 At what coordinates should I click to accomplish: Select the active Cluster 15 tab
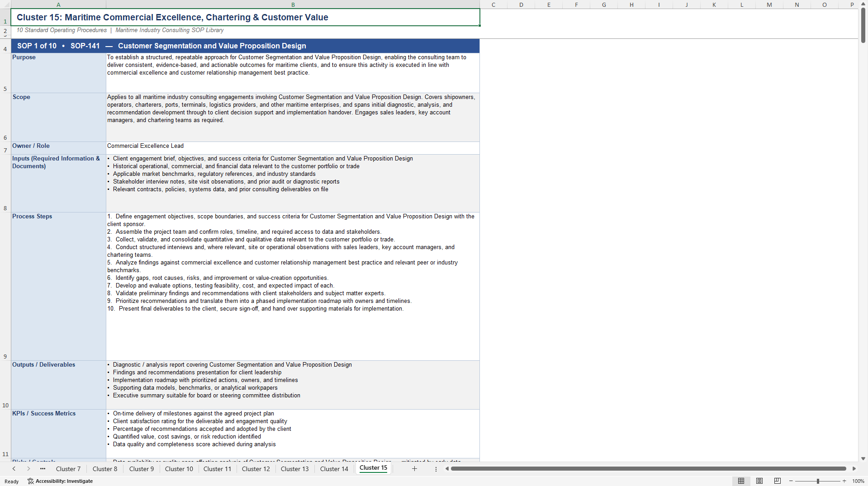pos(374,468)
